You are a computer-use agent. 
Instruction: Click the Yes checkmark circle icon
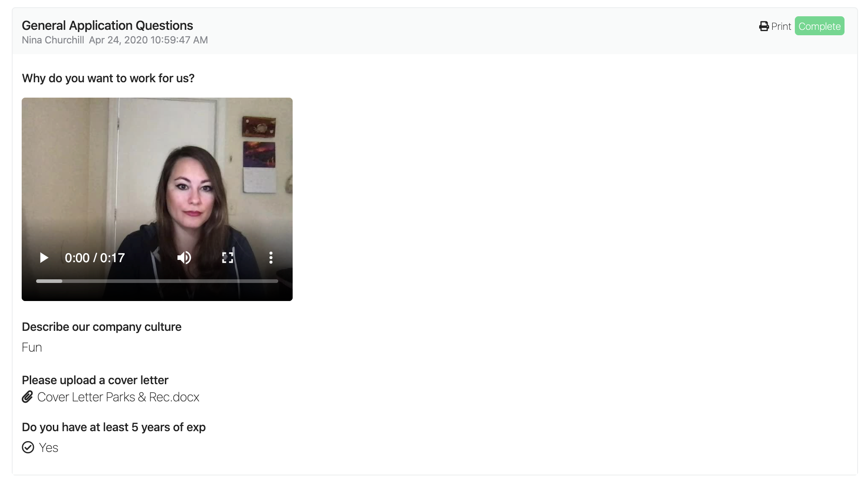pyautogui.click(x=28, y=447)
